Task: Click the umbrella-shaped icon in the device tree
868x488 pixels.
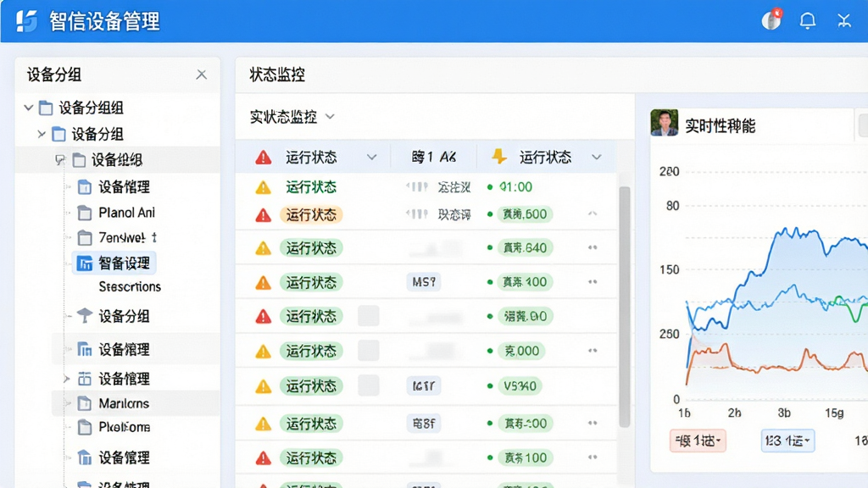Action: [x=85, y=316]
